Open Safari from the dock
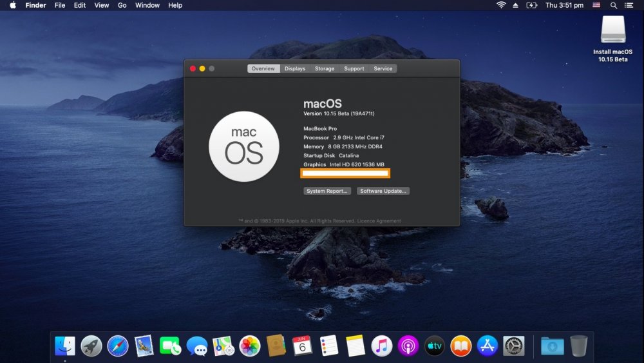This screenshot has height=363, width=644. tap(118, 346)
